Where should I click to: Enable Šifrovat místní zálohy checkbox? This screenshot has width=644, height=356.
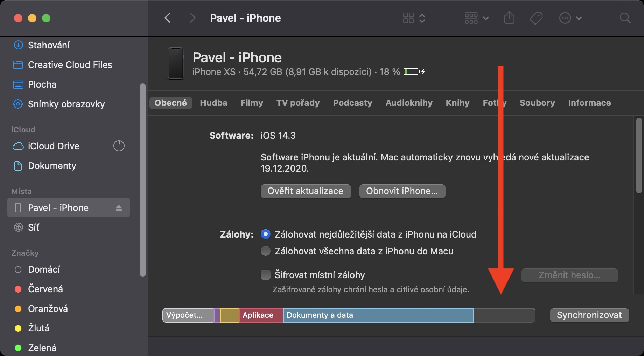coord(266,275)
